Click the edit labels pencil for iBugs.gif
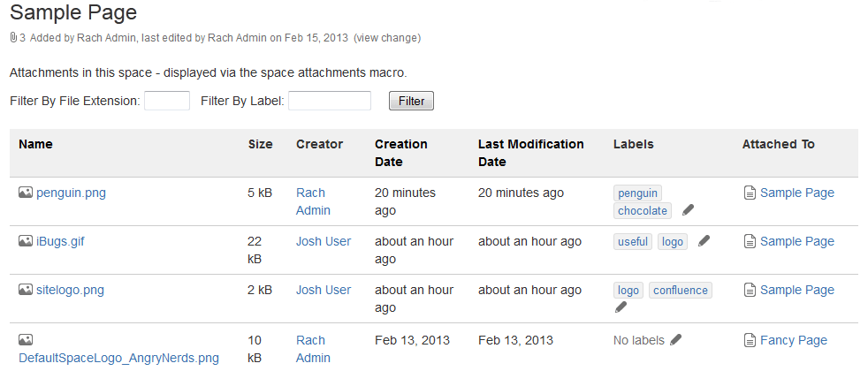The image size is (868, 371). (704, 241)
